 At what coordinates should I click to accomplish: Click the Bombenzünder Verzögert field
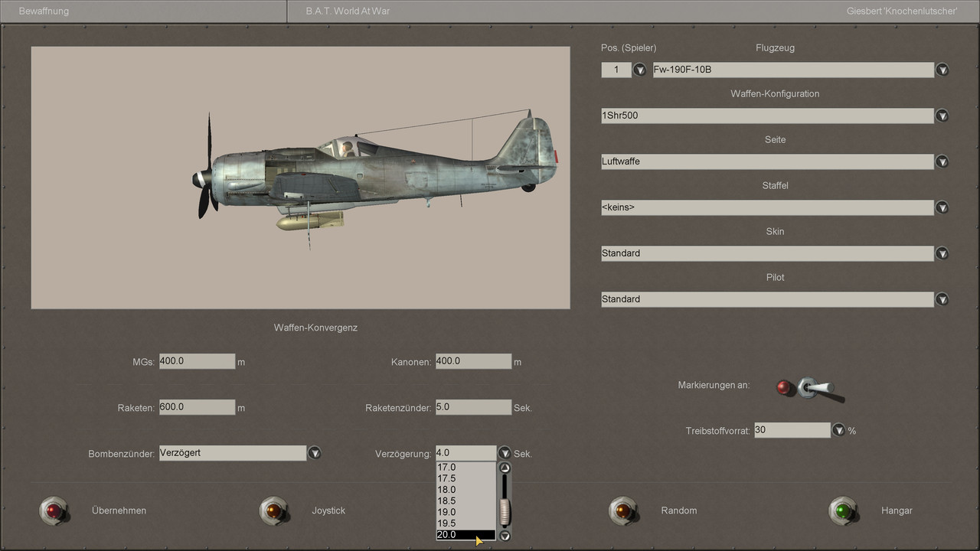click(x=233, y=453)
